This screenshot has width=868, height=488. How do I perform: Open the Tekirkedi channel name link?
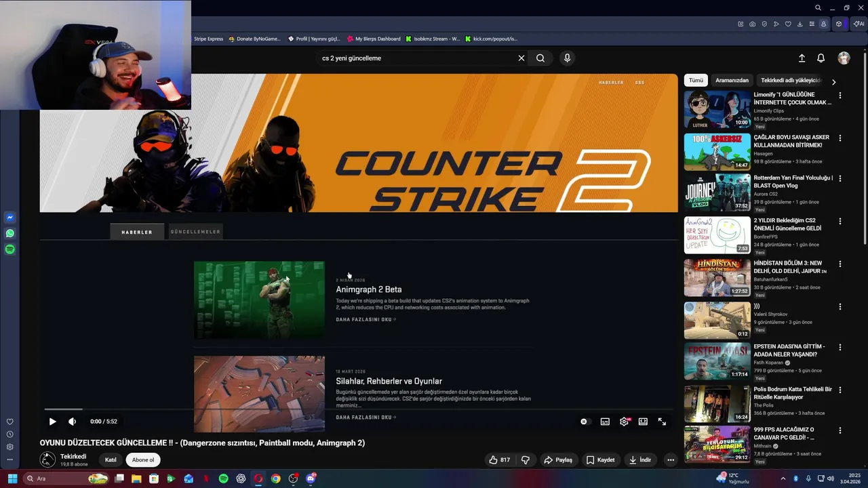click(x=73, y=456)
